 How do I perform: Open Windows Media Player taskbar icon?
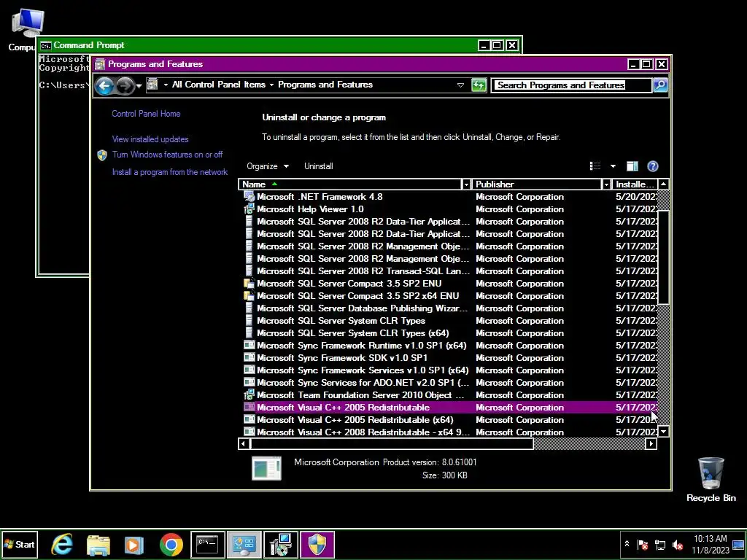[134, 545]
